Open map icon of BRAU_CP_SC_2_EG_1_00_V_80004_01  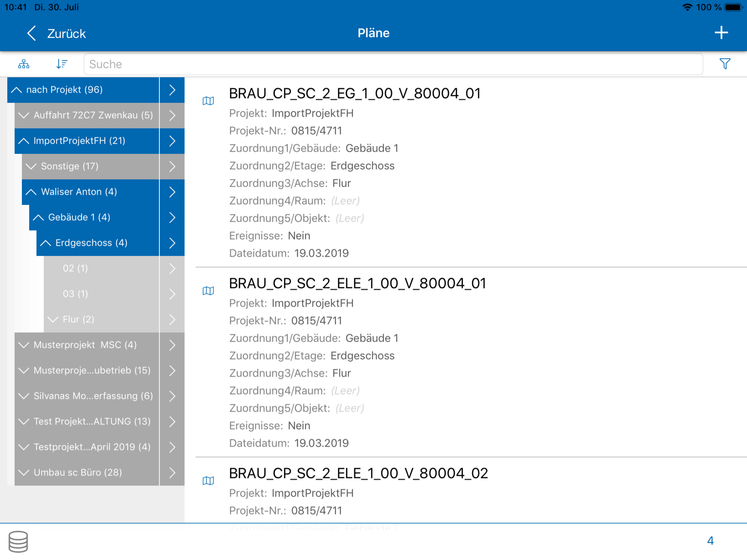[x=208, y=101]
